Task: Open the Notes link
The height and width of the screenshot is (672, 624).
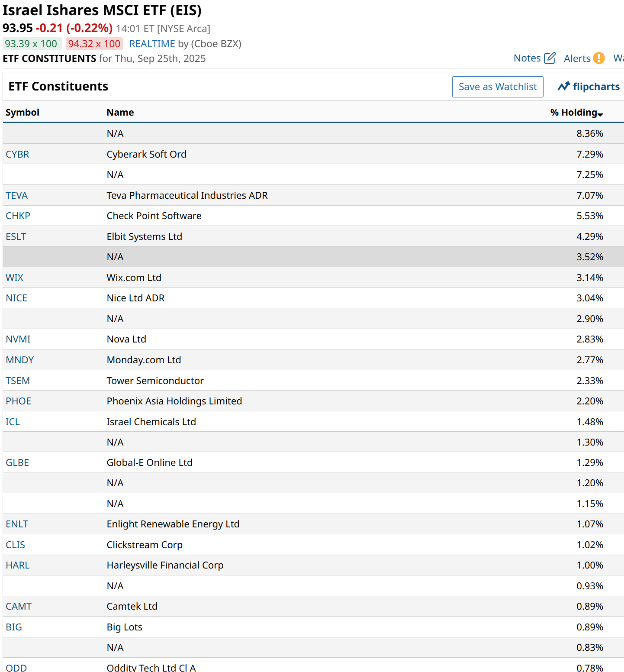Action: (527, 58)
